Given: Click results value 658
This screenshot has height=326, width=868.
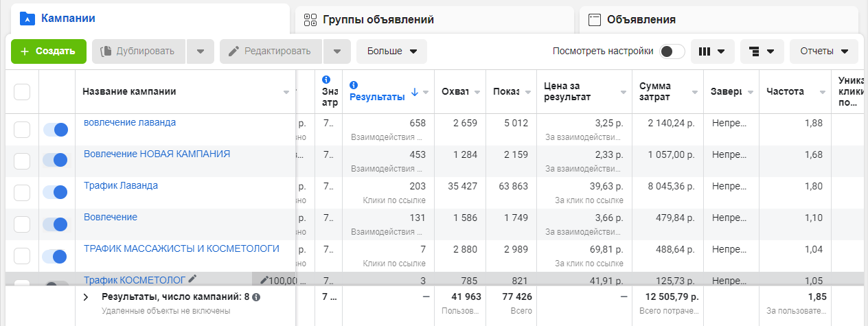Looking at the screenshot, I should click(418, 123).
